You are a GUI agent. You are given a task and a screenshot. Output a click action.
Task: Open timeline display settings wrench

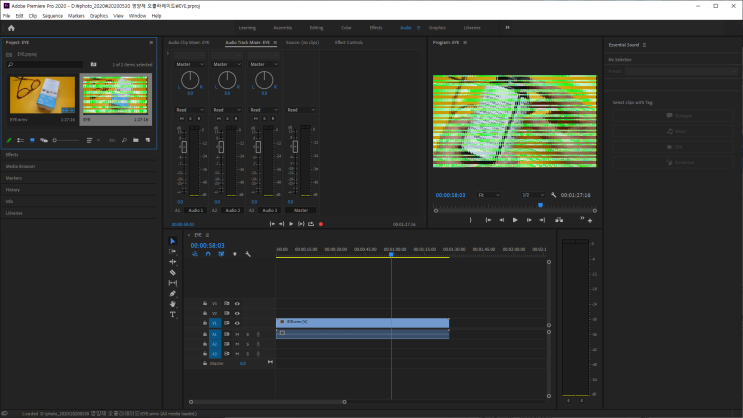(x=248, y=254)
